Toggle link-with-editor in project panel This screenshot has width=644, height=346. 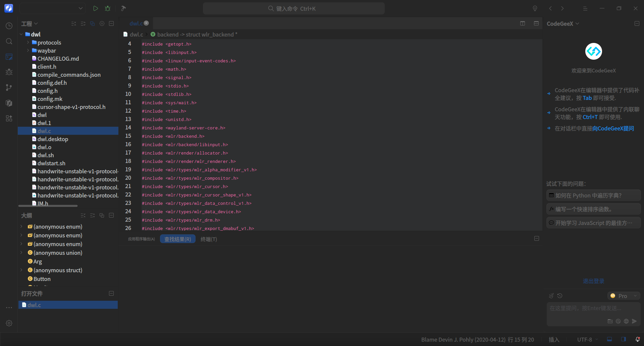coord(93,23)
